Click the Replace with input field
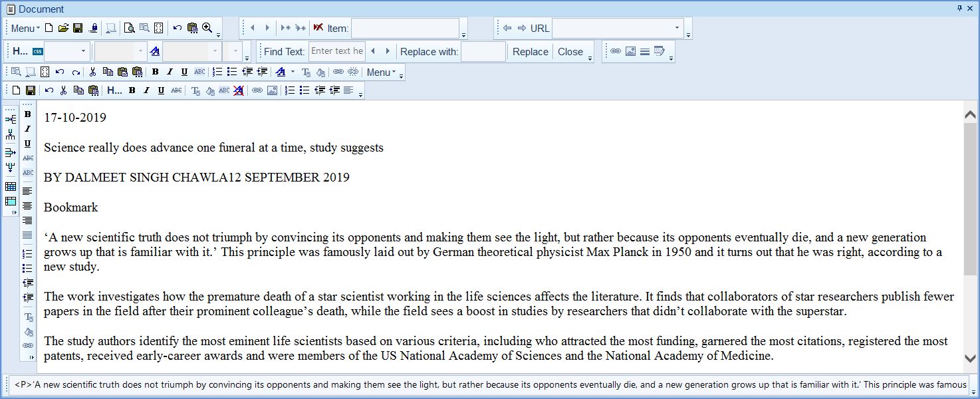The image size is (980, 399). click(x=483, y=51)
